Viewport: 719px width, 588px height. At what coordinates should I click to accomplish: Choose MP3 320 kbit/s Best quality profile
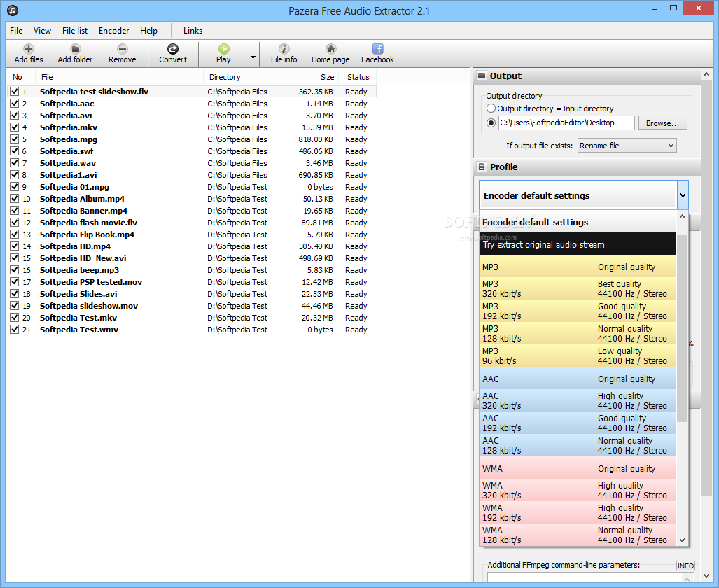click(578, 289)
